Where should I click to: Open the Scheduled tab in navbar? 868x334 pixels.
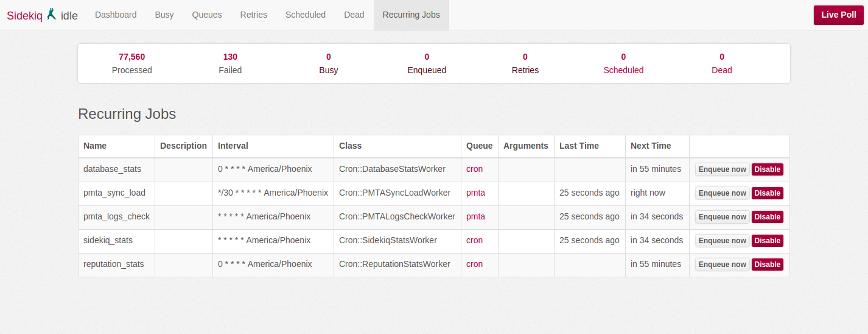306,15
